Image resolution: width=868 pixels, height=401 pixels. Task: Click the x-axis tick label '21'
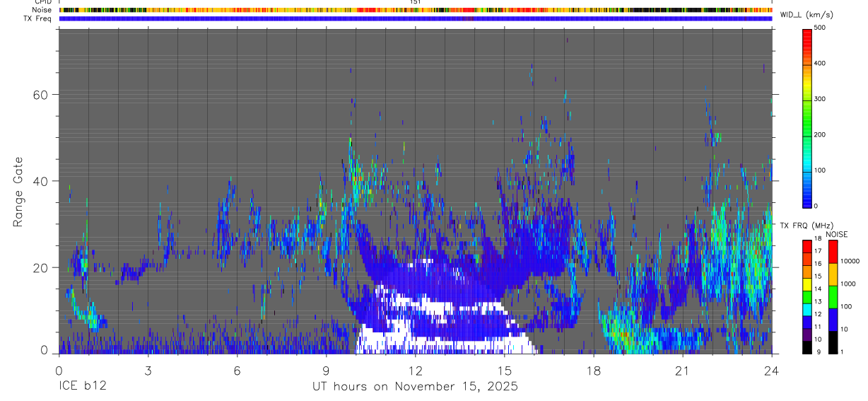(x=683, y=371)
